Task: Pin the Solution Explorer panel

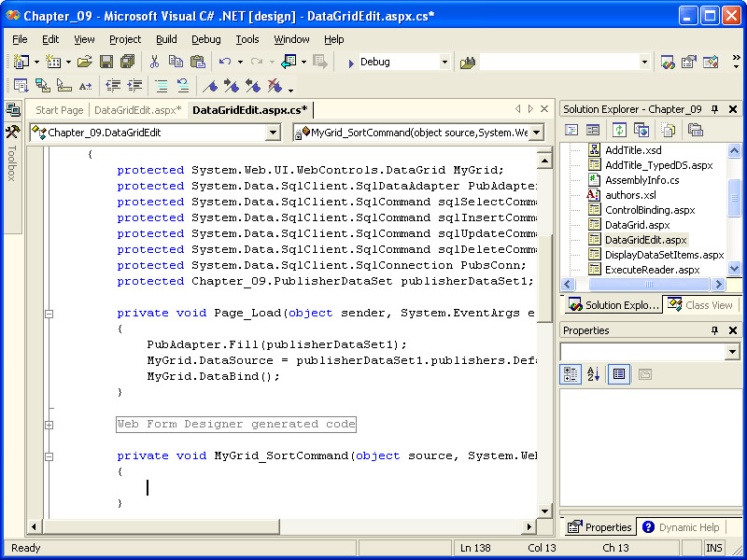Action: tap(715, 109)
